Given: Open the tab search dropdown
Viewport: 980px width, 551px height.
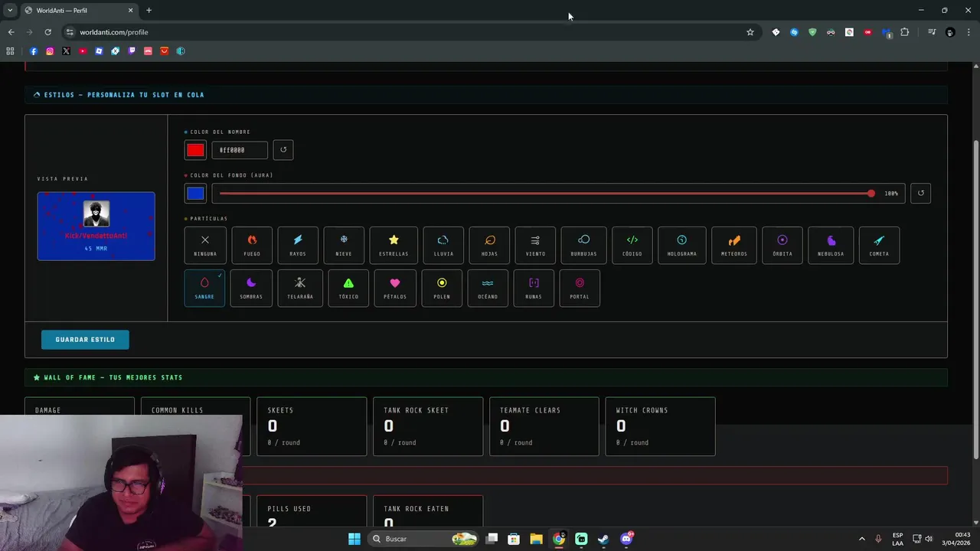Looking at the screenshot, I should (x=10, y=11).
